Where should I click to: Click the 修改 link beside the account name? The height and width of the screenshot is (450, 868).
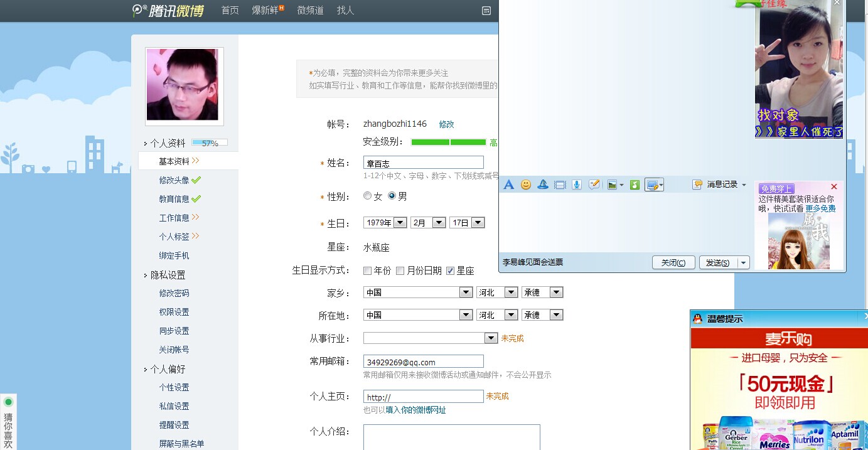pos(446,124)
